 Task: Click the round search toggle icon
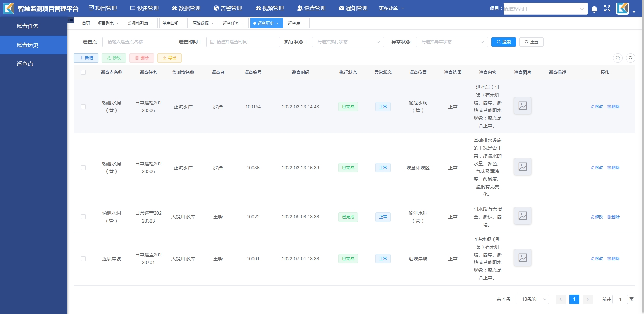618,58
